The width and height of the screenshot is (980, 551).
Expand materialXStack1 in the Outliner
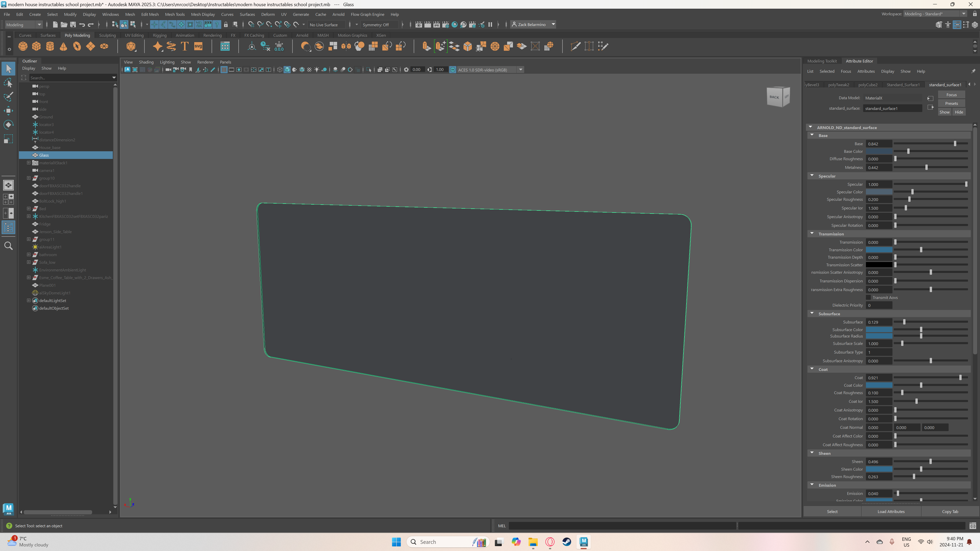point(29,163)
